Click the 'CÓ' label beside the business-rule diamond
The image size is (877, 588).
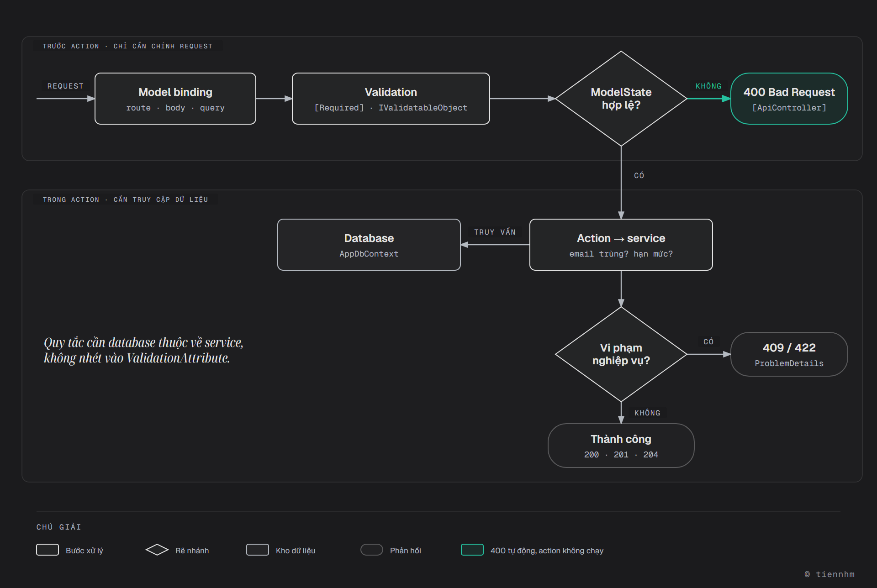708,342
